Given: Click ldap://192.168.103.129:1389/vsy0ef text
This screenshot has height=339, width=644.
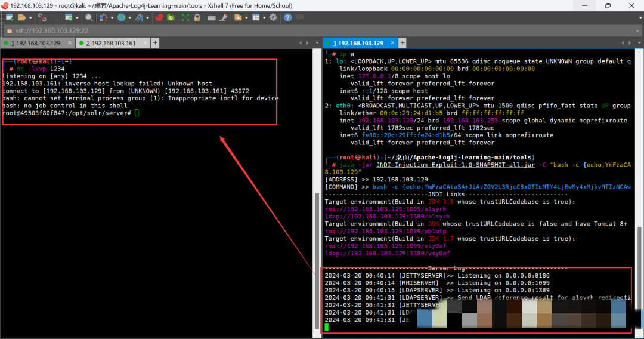Looking at the screenshot, I should tap(387, 254).
